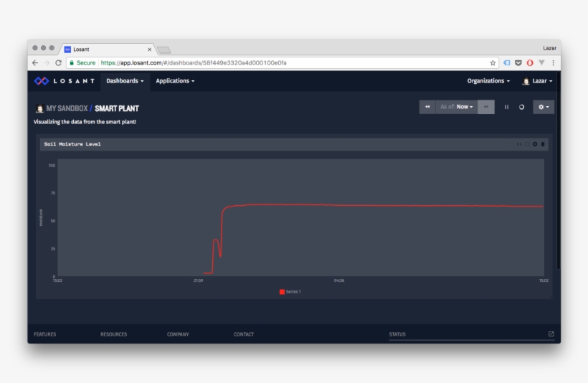Screen dimensions: 588x383
Task: Open the CONTACT footer link
Action: click(244, 334)
